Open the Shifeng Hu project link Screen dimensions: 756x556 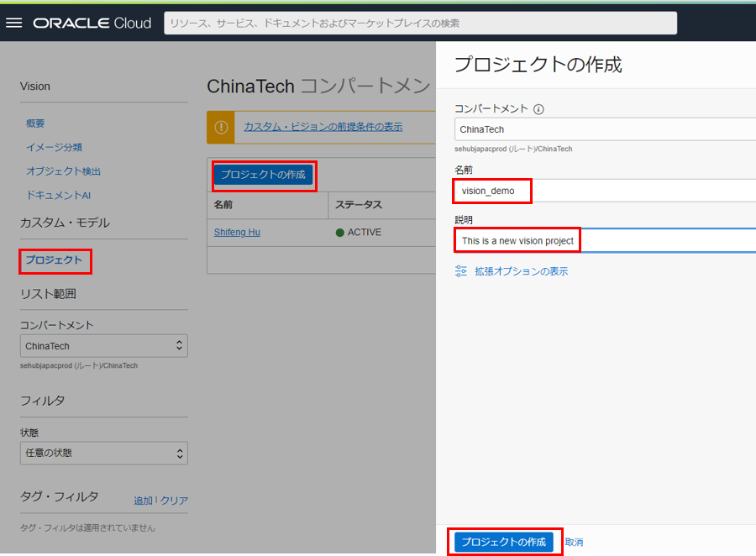point(237,232)
